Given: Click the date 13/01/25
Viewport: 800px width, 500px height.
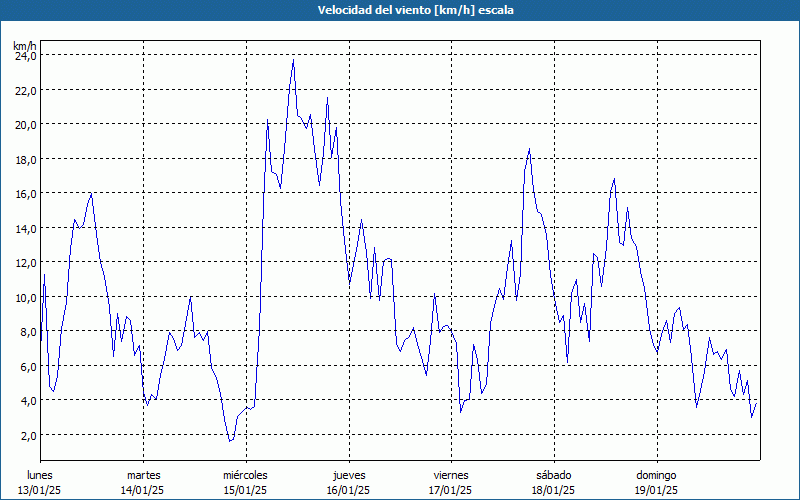Looking at the screenshot, I should pos(40,490).
